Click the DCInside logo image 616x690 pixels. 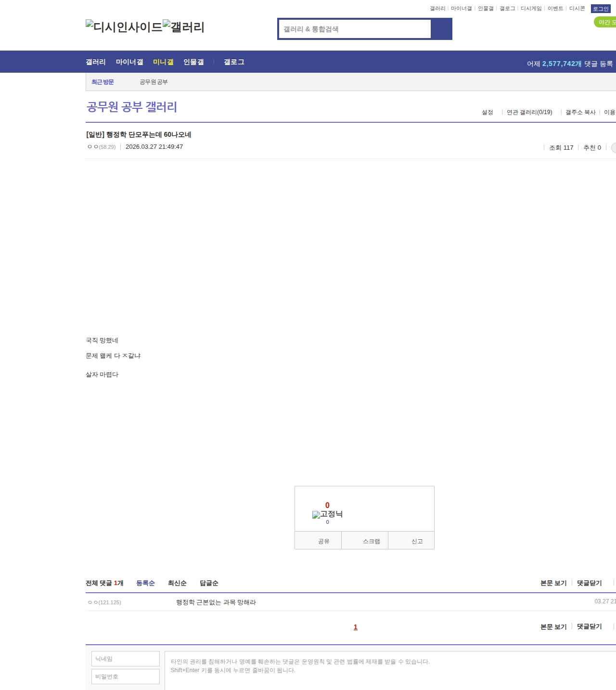124,27
